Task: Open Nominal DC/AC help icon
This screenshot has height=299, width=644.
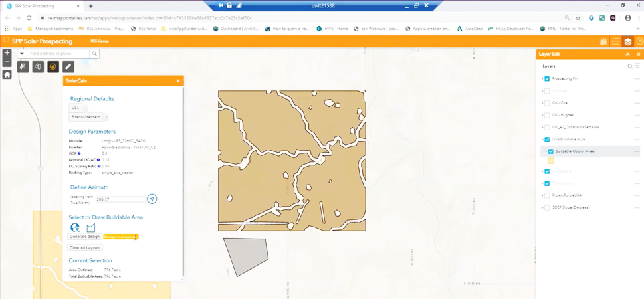Action: pyautogui.click(x=98, y=159)
